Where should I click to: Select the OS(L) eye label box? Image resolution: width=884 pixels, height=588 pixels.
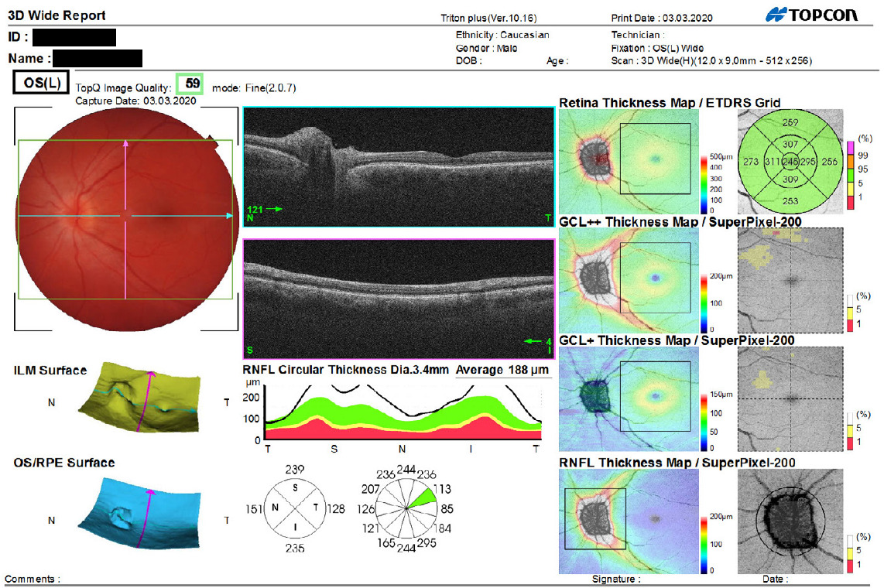click(41, 82)
